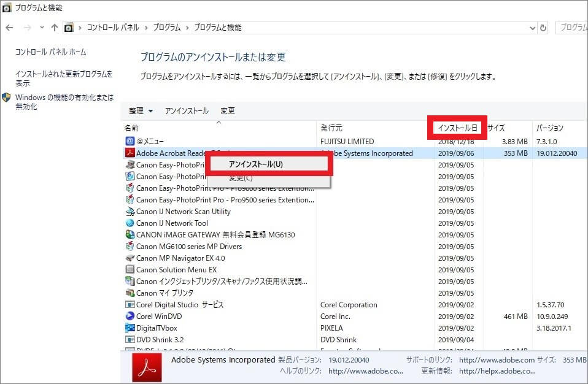Open the 整理 dropdown menu

tap(141, 111)
